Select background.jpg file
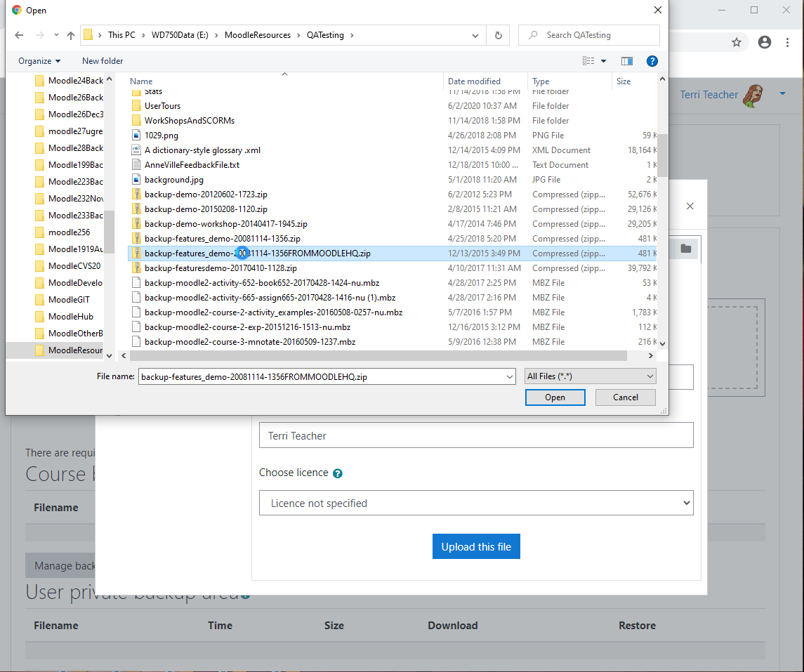 [x=174, y=180]
